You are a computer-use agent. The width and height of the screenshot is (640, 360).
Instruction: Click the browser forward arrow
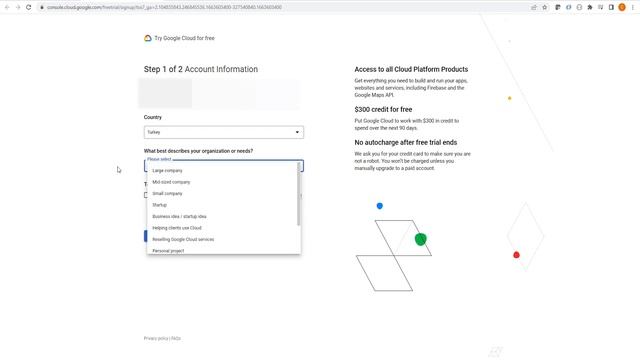point(18,7)
